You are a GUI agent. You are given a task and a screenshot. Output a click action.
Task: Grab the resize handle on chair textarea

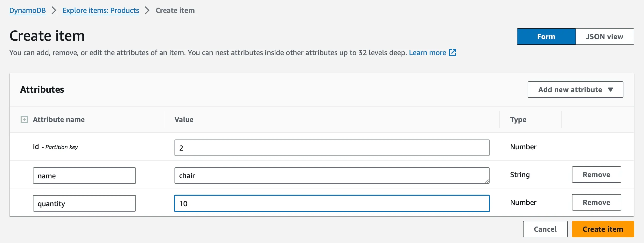click(x=486, y=181)
